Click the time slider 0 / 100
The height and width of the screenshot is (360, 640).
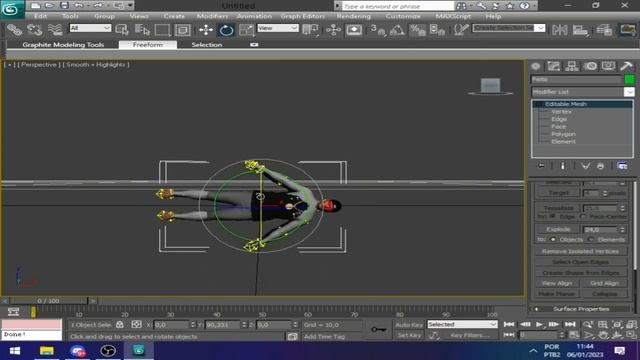coord(48,301)
